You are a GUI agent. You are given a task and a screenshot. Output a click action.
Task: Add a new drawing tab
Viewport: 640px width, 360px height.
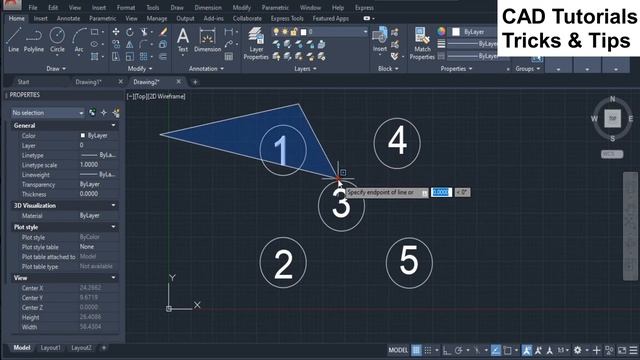pyautogui.click(x=195, y=82)
